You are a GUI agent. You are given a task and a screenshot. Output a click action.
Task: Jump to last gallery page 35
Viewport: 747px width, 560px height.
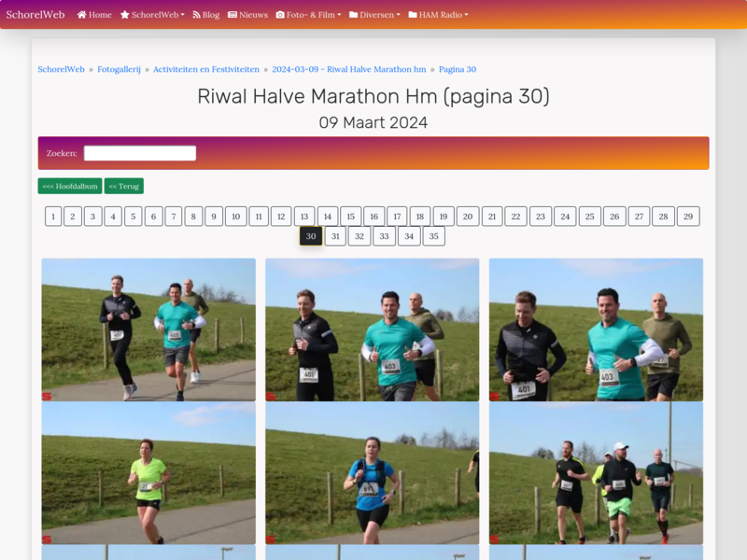pos(434,236)
